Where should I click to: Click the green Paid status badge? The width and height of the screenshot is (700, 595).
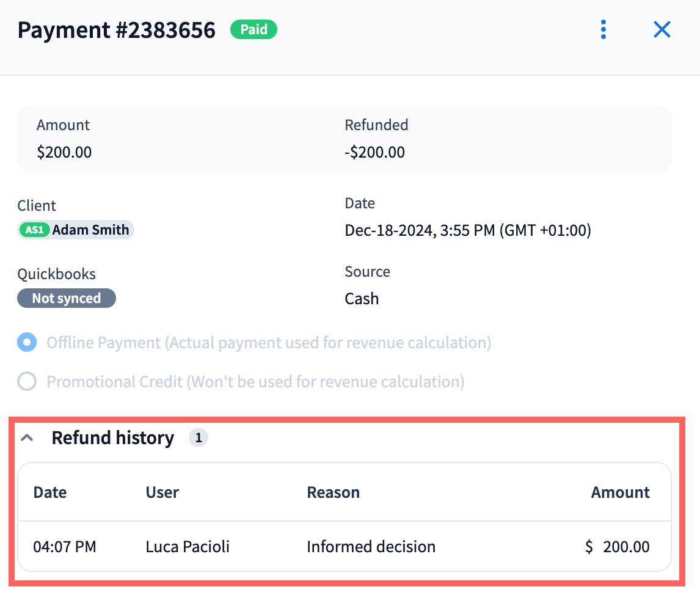[x=253, y=29]
